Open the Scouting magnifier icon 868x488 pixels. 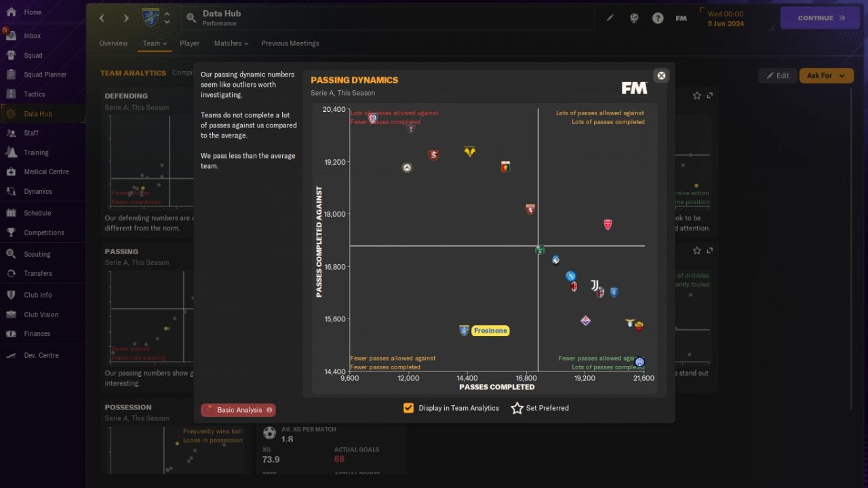11,254
